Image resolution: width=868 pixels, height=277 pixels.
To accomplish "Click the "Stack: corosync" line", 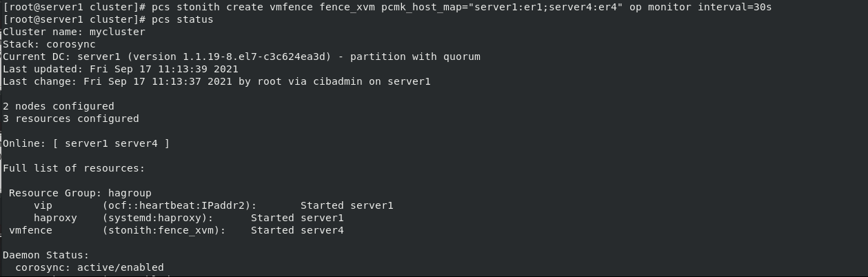I will click(x=50, y=44).
